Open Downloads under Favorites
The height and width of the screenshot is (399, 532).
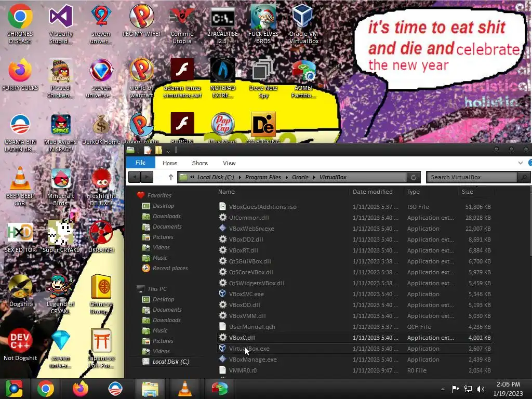pyautogui.click(x=161, y=216)
